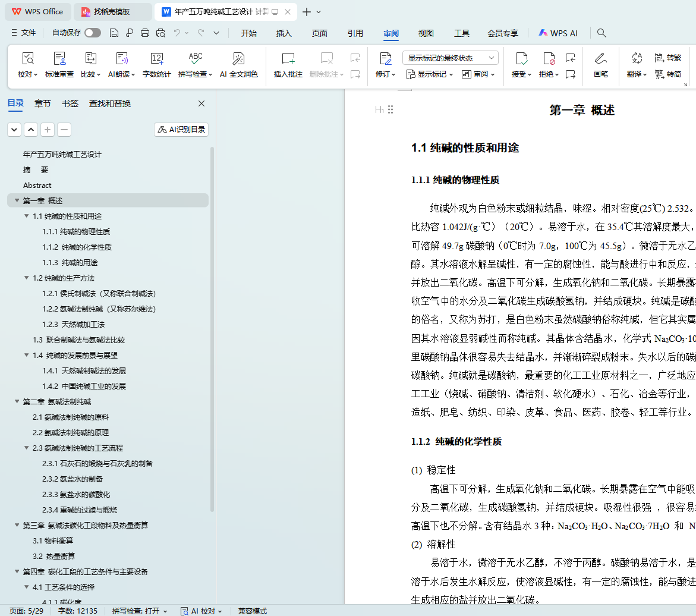This screenshot has width=696, height=616.
Task: Close the navigation sidebar panel
Action: (201, 103)
